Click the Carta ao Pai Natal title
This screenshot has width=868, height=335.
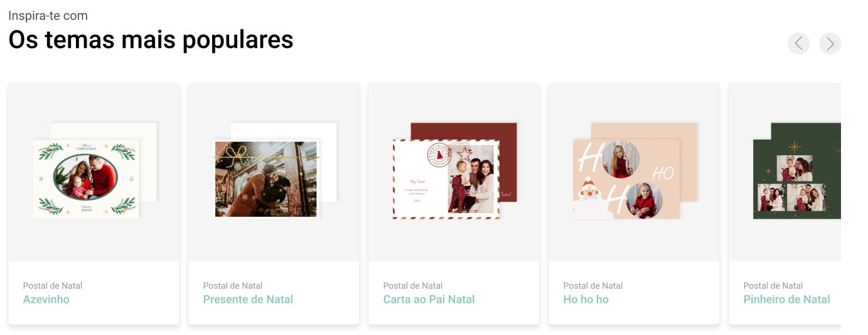tap(429, 299)
